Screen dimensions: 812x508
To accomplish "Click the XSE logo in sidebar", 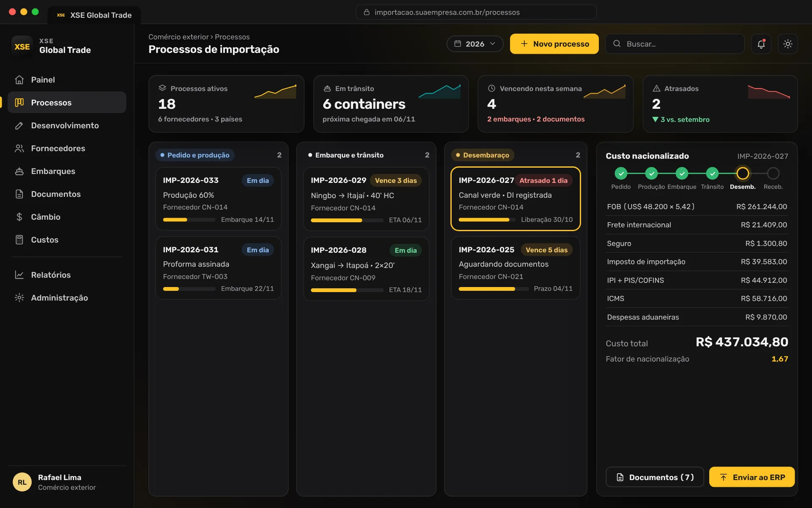I will [22, 47].
